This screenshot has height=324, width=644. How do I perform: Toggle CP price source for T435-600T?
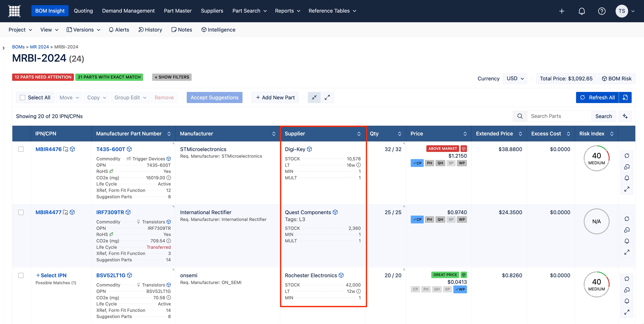417,163
